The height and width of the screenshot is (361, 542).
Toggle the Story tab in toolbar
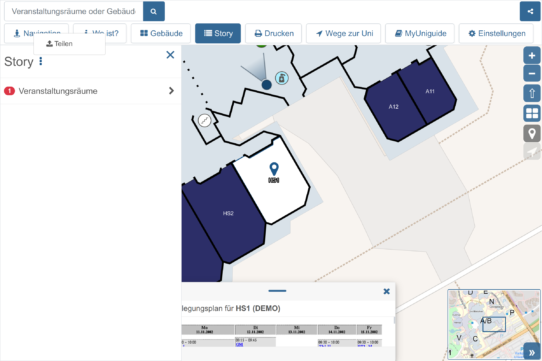pos(218,33)
